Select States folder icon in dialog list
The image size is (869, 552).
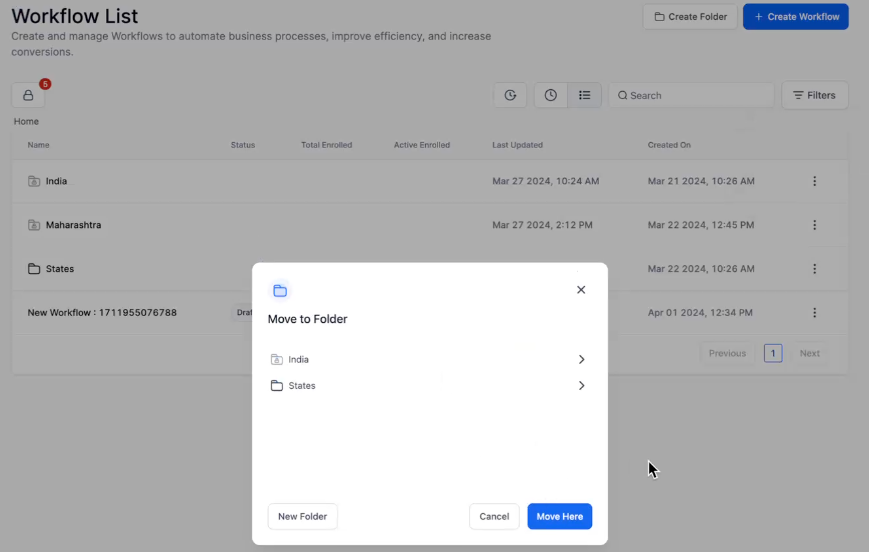click(277, 386)
